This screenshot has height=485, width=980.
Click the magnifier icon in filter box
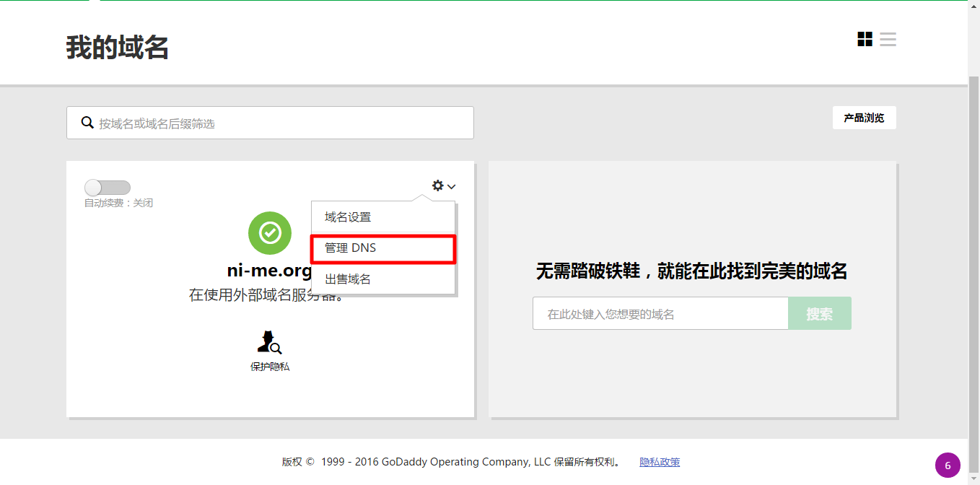[x=87, y=123]
